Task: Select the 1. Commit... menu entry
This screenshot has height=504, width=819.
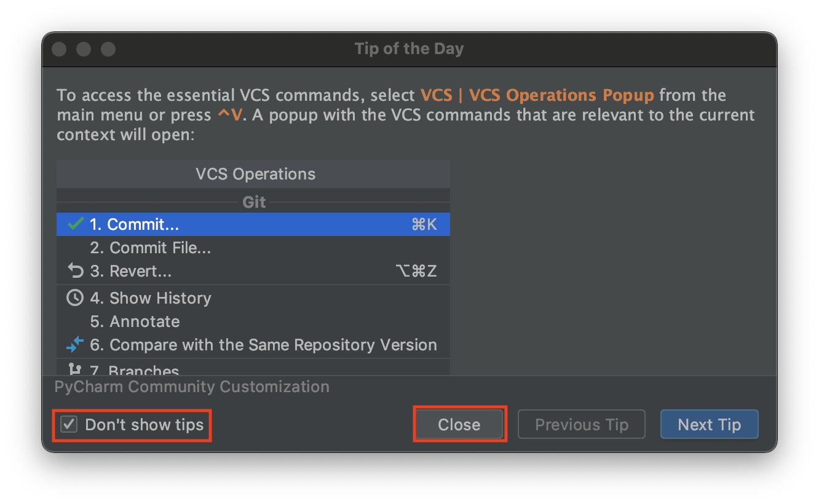Action: [x=253, y=224]
